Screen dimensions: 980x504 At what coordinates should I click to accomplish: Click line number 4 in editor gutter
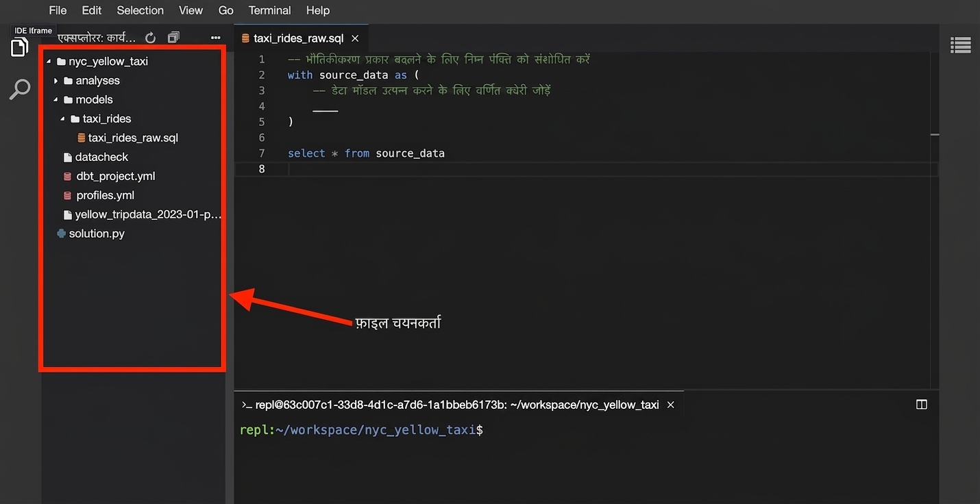coord(261,106)
